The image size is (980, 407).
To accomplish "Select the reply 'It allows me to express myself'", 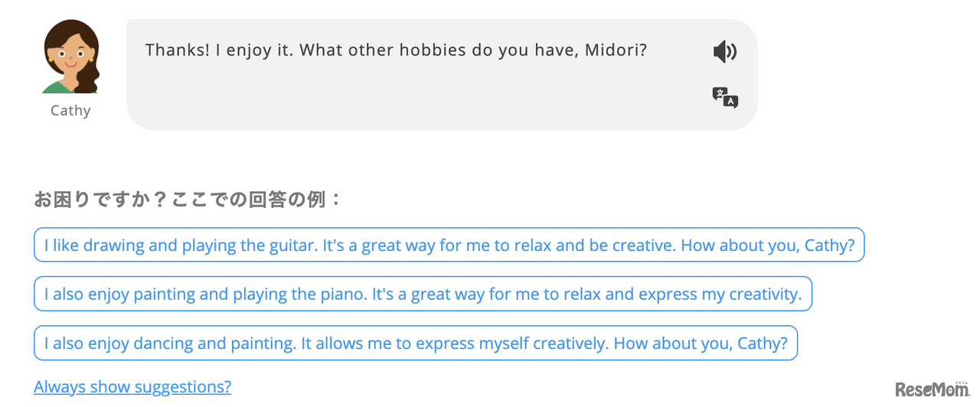I will (x=415, y=344).
